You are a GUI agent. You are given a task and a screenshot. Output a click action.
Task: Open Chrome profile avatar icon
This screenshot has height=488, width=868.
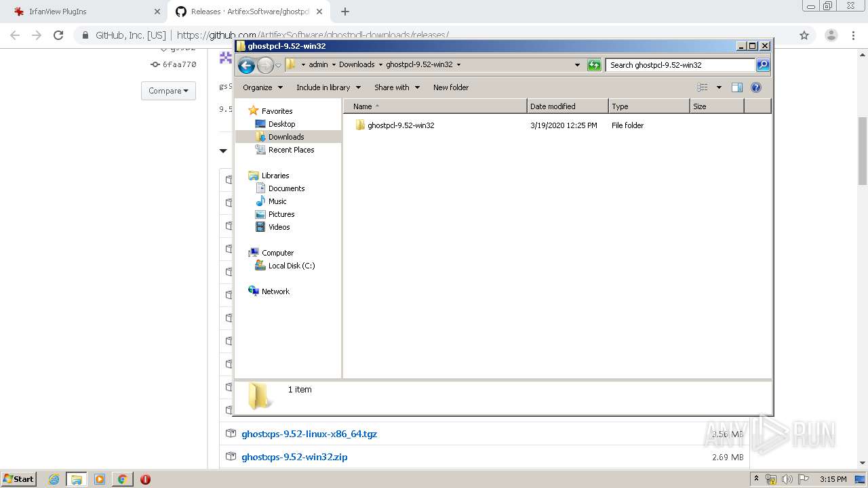pyautogui.click(x=831, y=35)
